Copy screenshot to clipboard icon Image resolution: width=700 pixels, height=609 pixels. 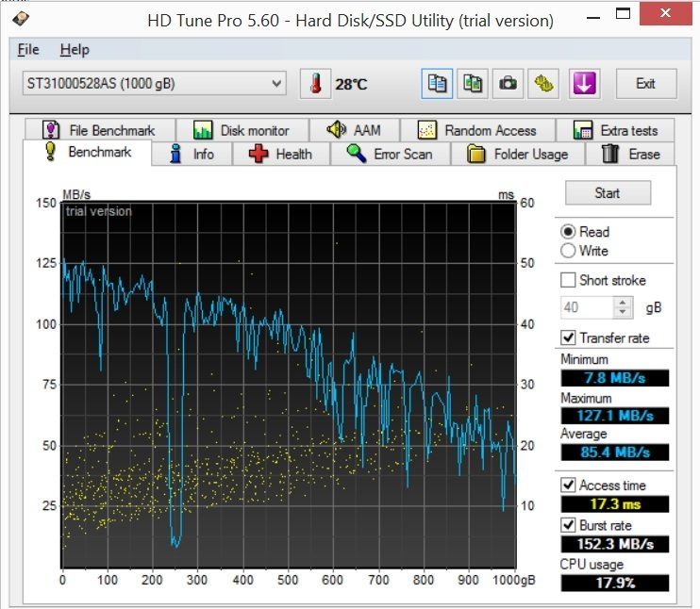point(473,83)
